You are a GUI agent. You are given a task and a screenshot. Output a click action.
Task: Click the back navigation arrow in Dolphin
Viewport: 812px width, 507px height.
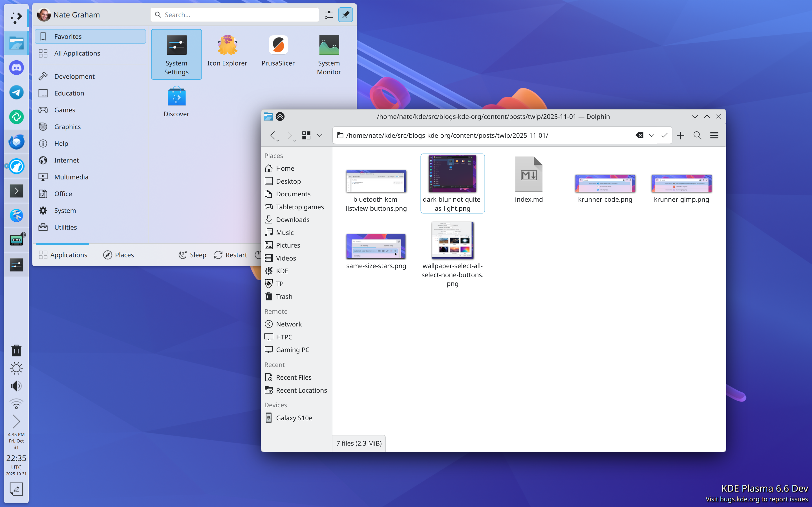coord(273,135)
